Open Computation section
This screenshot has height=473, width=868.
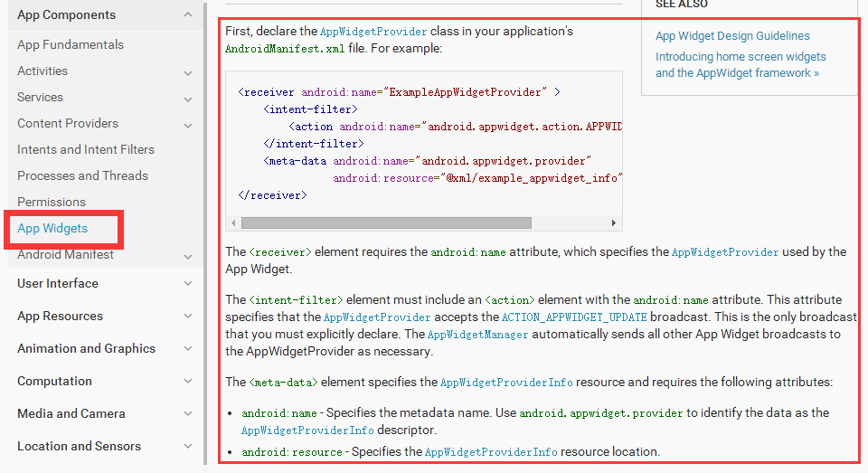54,381
